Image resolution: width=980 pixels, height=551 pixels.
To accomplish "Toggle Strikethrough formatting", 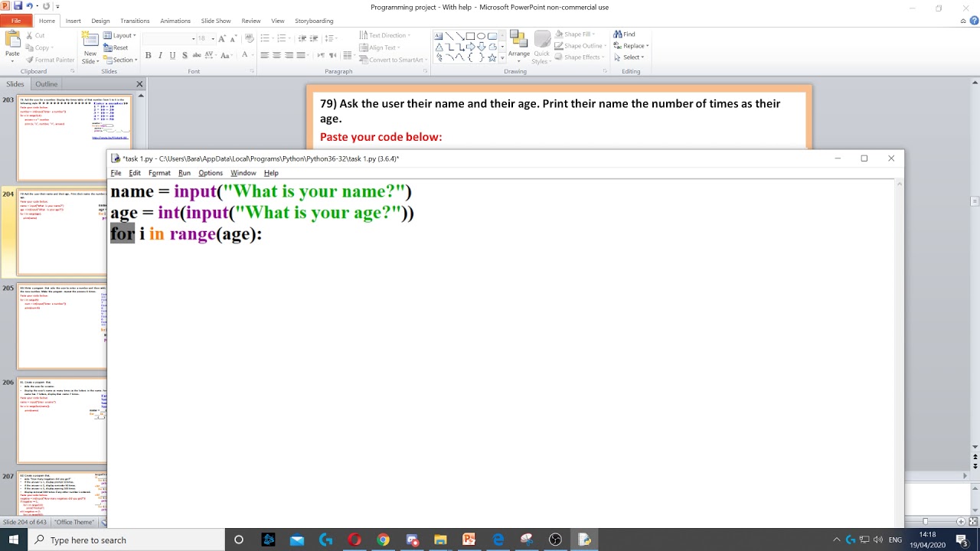I will (197, 55).
